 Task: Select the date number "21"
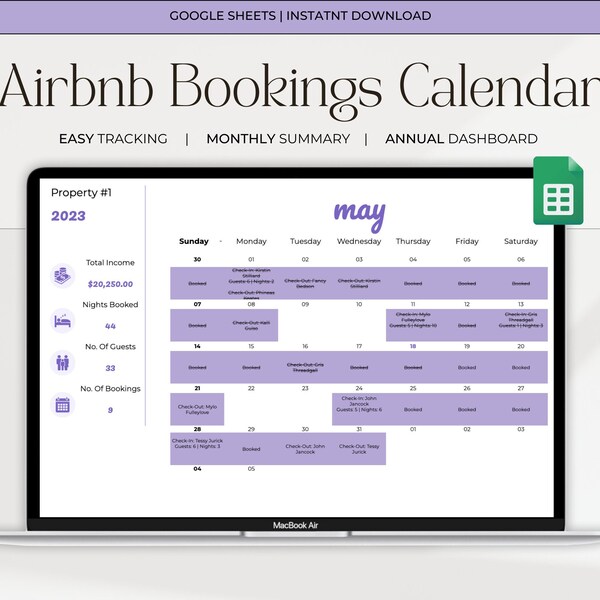(x=197, y=388)
